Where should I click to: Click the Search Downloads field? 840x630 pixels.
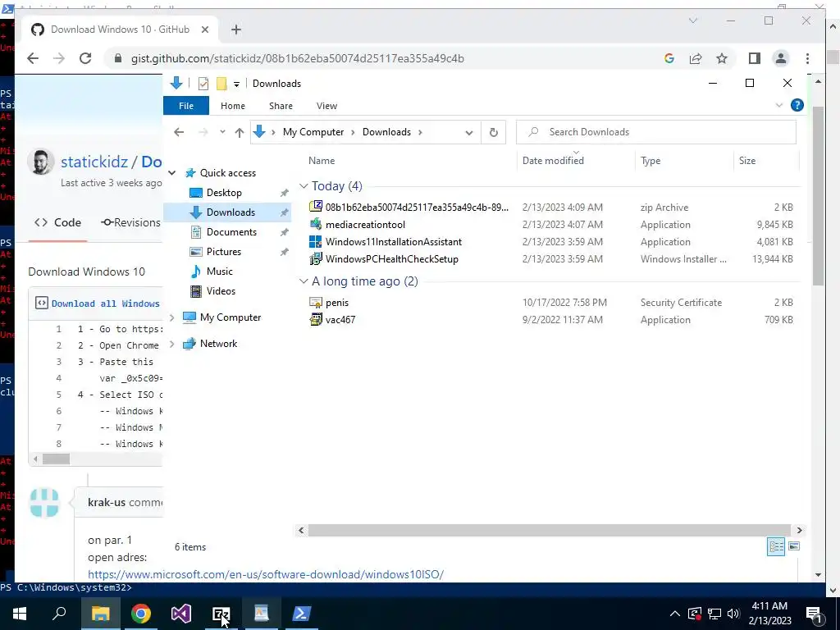point(655,132)
